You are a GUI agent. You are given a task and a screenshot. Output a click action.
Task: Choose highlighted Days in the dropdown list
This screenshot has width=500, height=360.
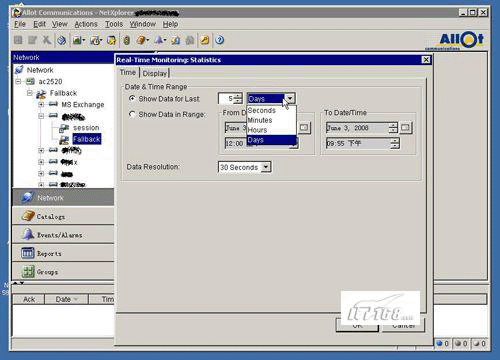271,140
